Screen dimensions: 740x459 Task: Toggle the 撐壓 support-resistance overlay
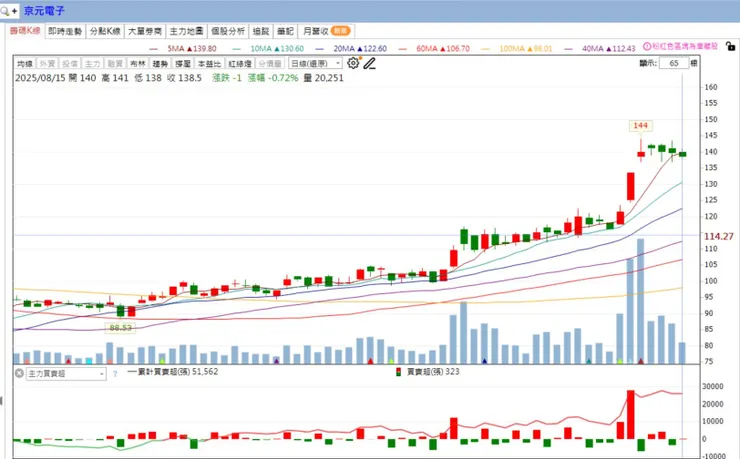pyautogui.click(x=183, y=63)
